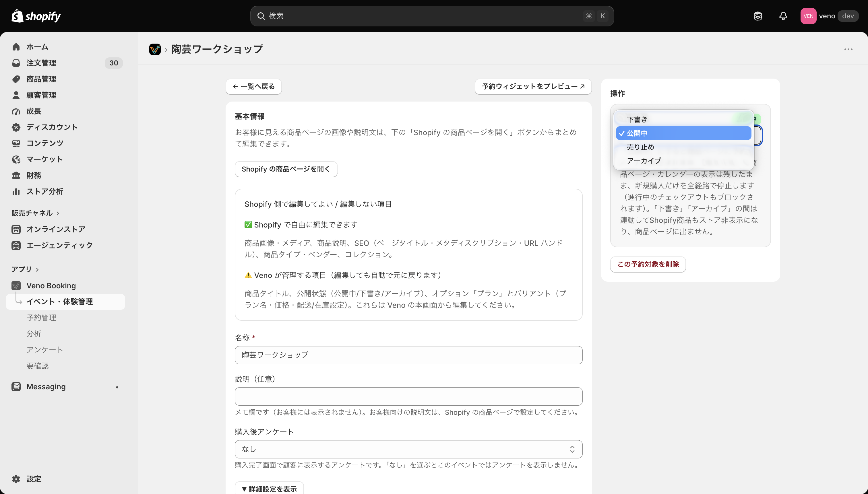Open the Growth (成長) icon
Screen dimensions: 868x494
click(x=16, y=111)
